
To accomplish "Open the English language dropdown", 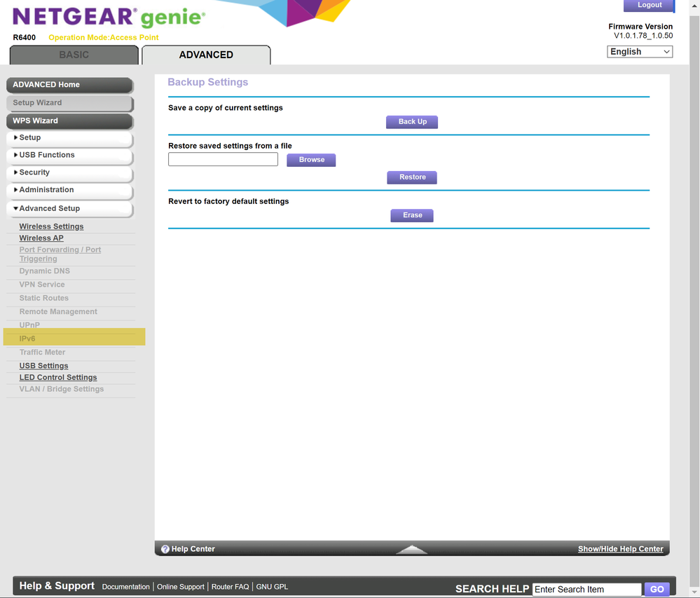I will tap(640, 52).
